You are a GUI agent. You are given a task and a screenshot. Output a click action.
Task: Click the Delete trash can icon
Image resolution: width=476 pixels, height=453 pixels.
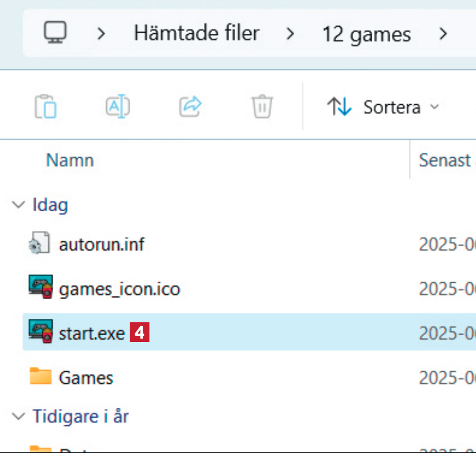tap(262, 106)
